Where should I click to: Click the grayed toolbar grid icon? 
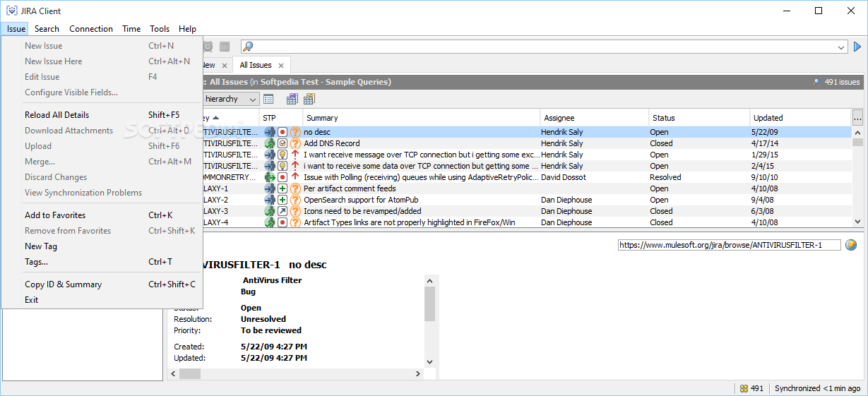tap(225, 47)
